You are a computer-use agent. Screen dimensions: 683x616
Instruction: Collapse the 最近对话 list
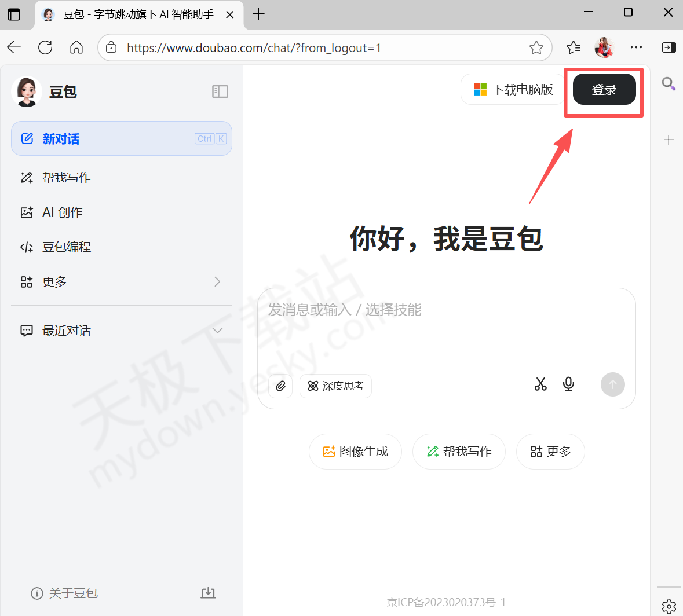pyautogui.click(x=217, y=330)
